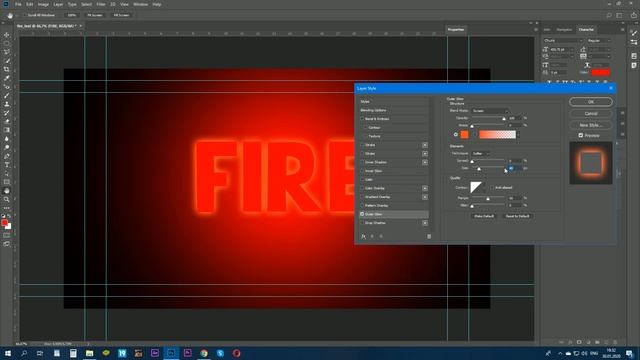The height and width of the screenshot is (360, 640).
Task: Toggle Scroll All Windows checkbox
Action: coord(24,15)
